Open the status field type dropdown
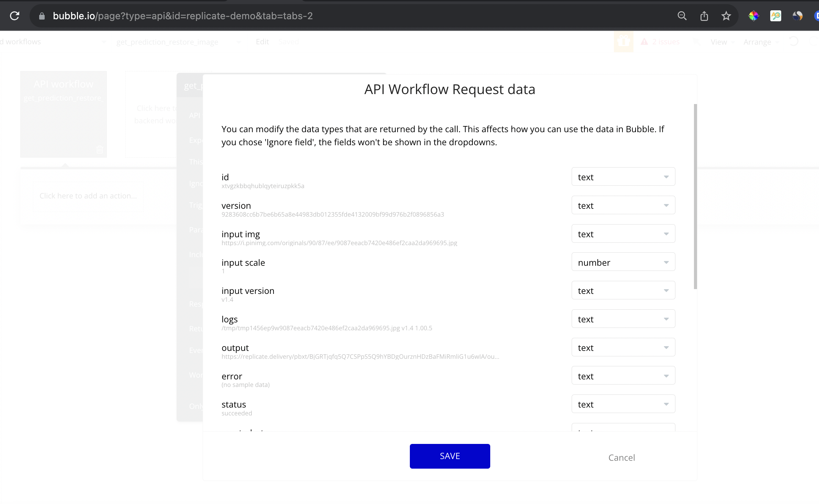This screenshot has width=819, height=504. pyautogui.click(x=623, y=404)
